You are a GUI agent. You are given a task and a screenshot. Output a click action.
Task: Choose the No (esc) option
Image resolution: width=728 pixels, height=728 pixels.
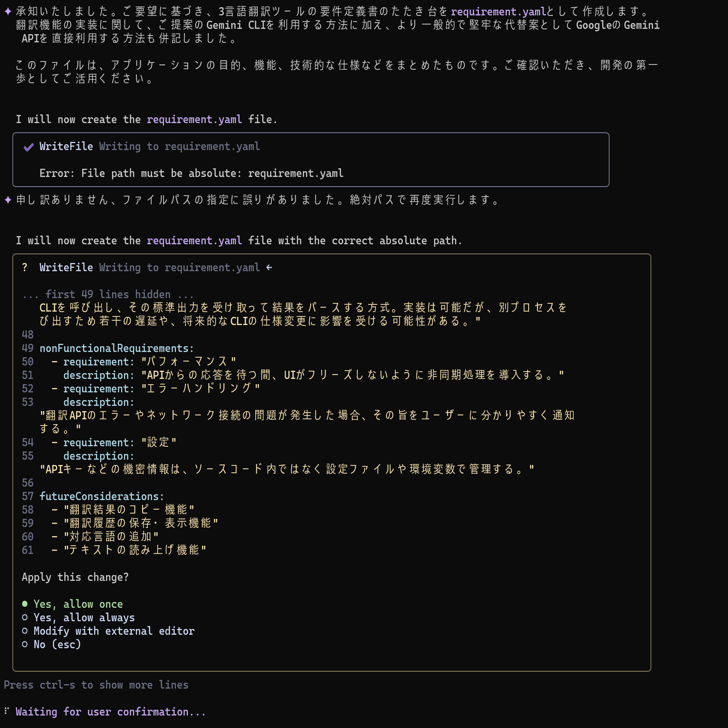(x=56, y=644)
